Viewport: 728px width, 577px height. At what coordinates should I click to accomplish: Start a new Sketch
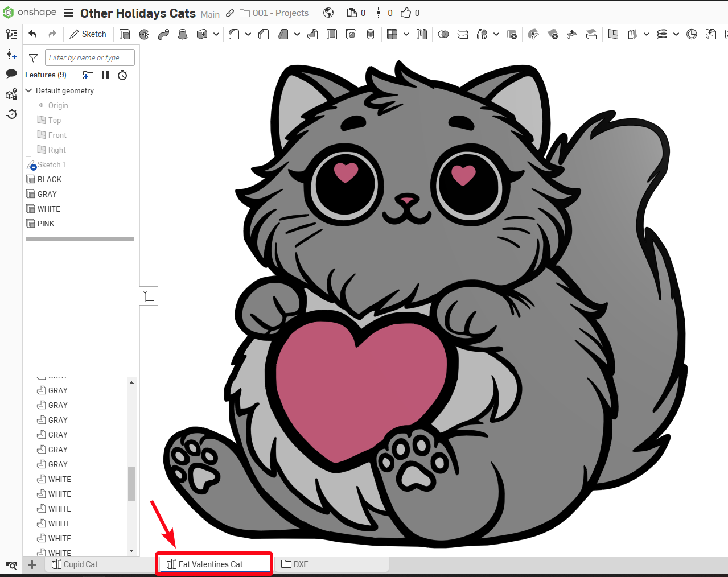pos(88,34)
